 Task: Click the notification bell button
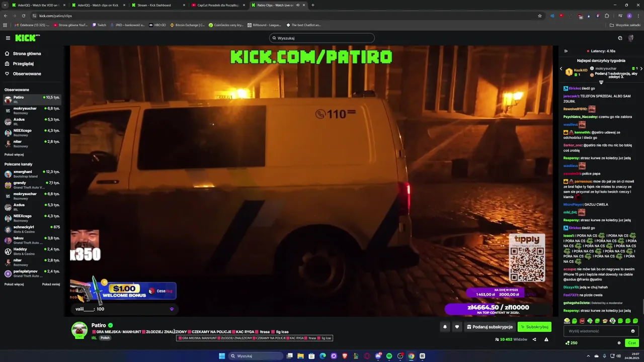(445, 327)
